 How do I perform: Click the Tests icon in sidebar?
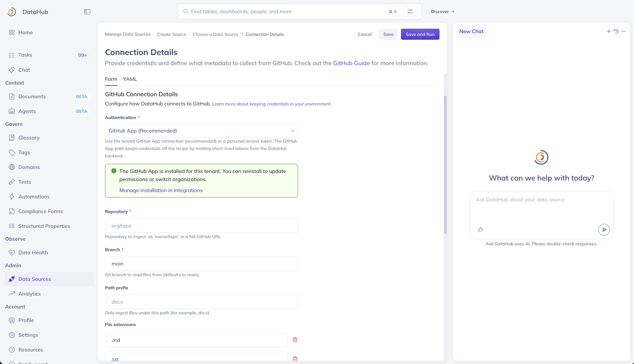pyautogui.click(x=12, y=182)
